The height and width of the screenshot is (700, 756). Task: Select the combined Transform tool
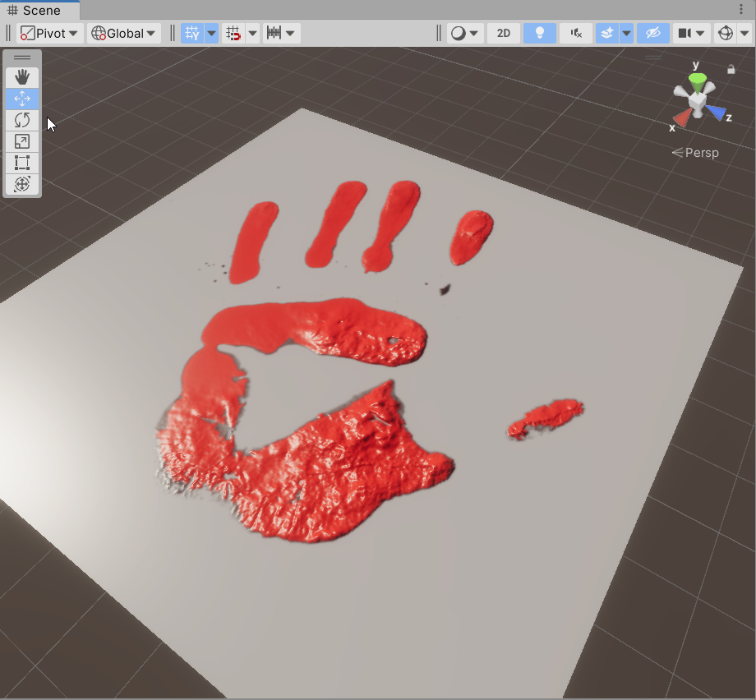[x=22, y=184]
